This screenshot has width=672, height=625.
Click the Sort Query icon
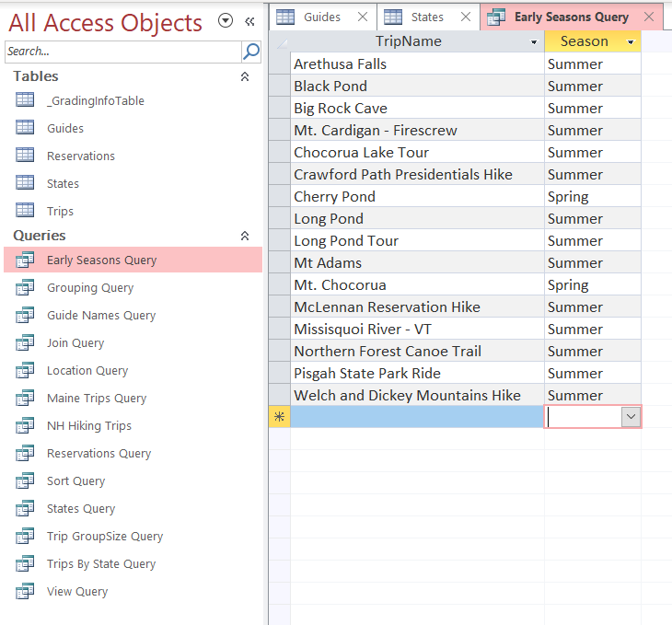(x=25, y=480)
